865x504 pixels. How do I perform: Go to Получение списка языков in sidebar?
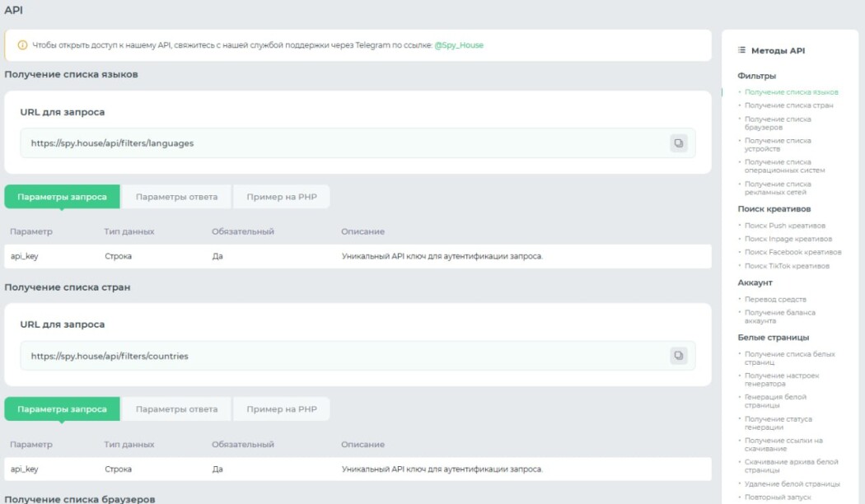[791, 92]
